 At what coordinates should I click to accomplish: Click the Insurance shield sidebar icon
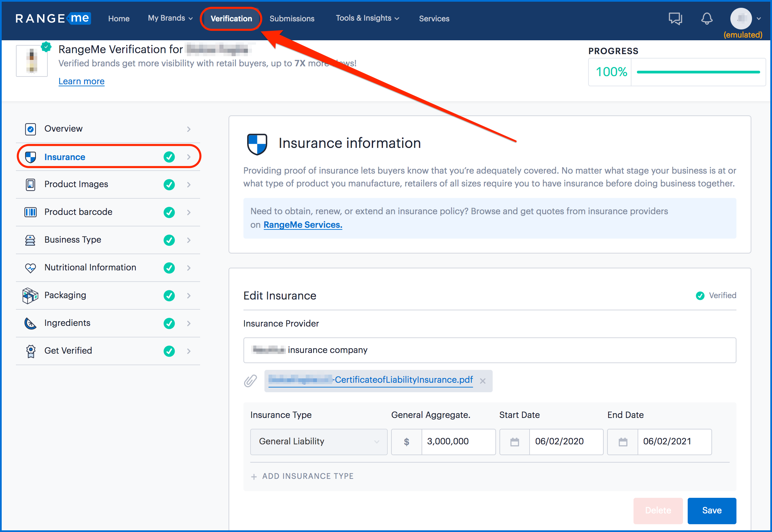[x=30, y=157]
